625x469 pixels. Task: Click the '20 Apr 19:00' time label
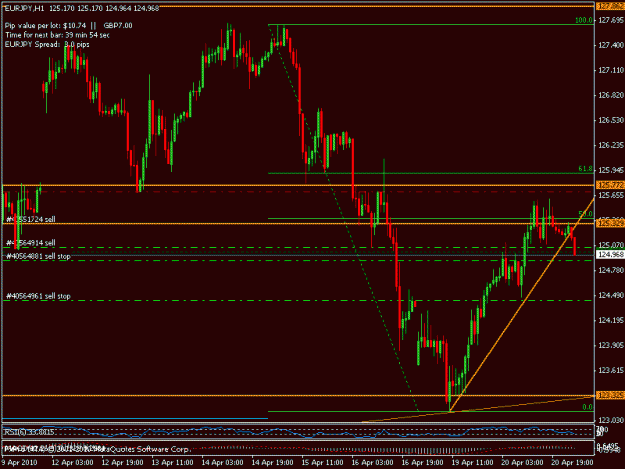572,463
